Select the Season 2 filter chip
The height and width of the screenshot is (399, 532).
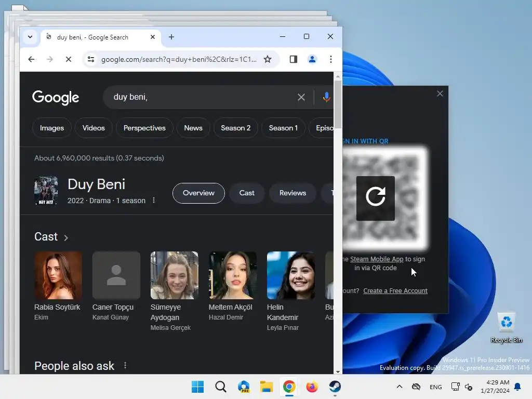click(x=236, y=128)
